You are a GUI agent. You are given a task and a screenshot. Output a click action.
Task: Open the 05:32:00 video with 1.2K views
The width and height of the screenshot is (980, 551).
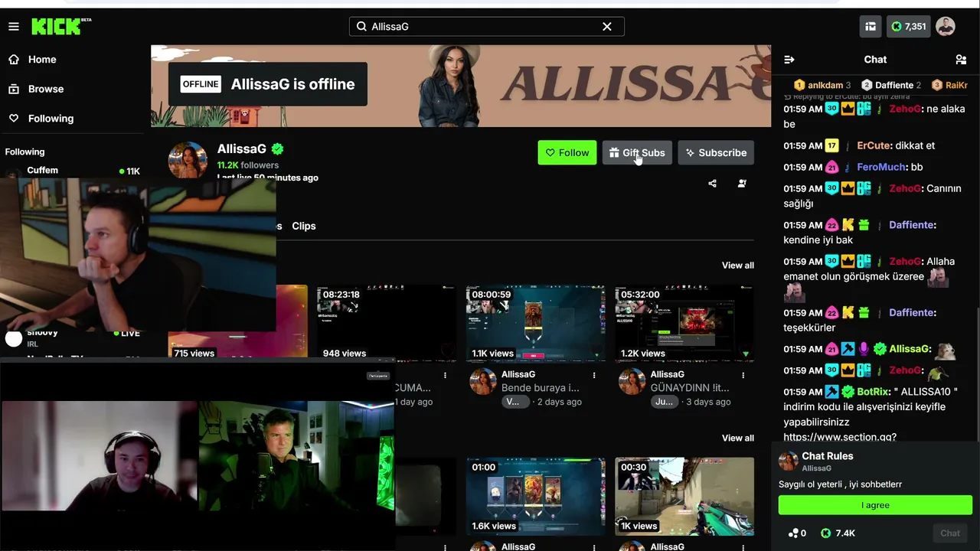(x=684, y=323)
